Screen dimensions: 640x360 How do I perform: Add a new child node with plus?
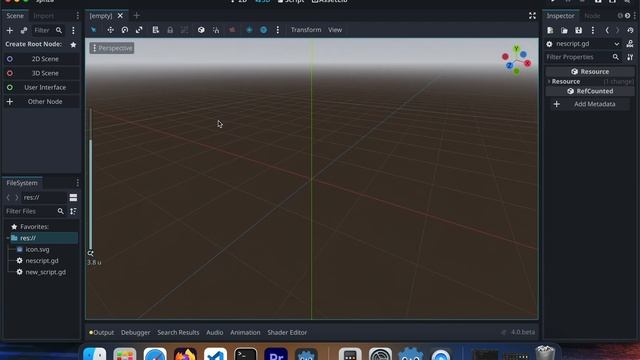point(9,30)
